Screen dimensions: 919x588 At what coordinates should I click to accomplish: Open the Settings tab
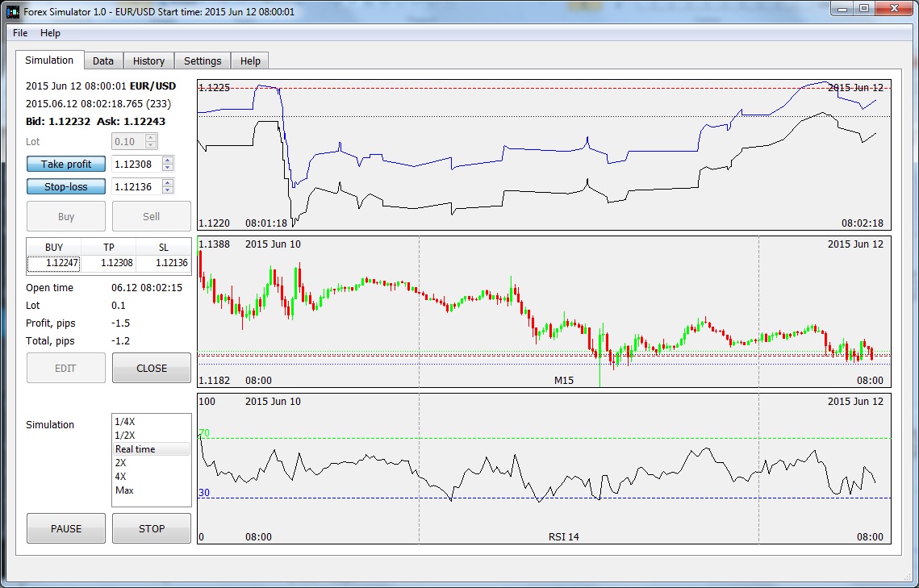click(203, 61)
